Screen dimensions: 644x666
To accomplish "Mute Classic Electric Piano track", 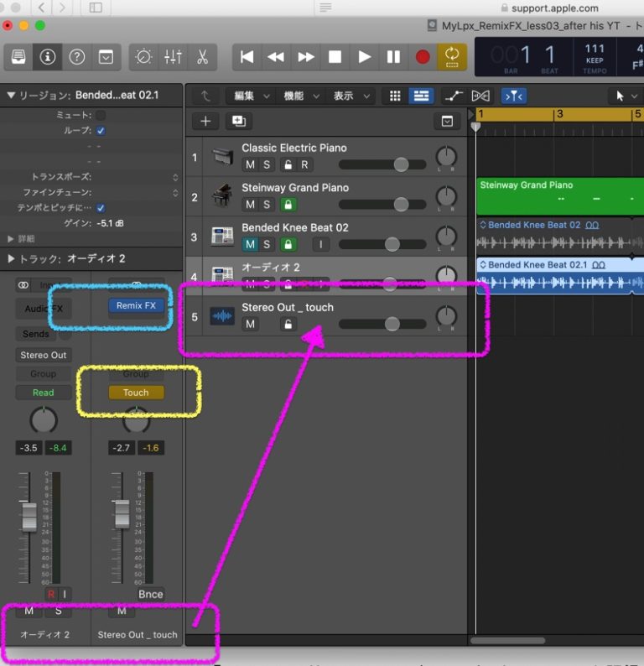I will pyautogui.click(x=250, y=164).
